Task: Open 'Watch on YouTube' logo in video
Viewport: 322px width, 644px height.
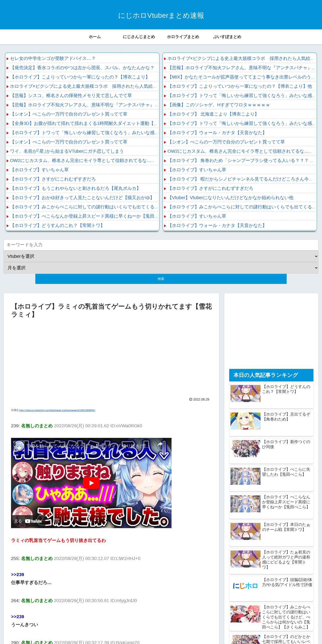Action: click(x=33, y=521)
